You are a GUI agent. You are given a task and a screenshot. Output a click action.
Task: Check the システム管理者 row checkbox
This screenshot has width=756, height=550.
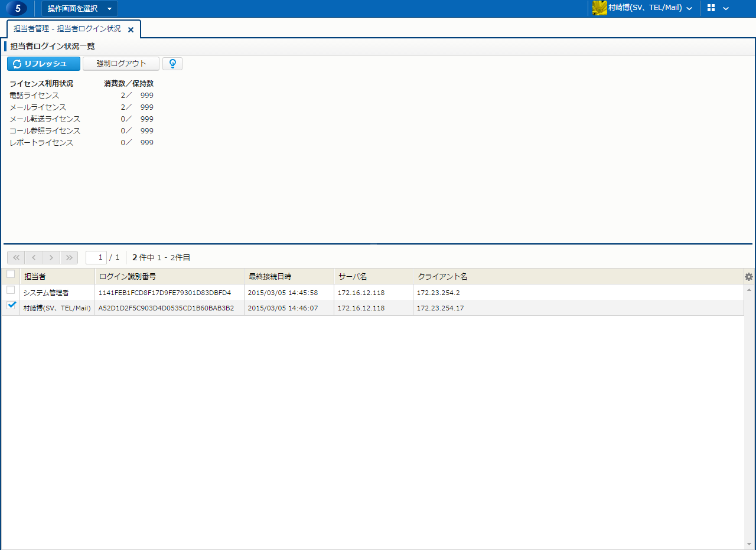(11, 290)
